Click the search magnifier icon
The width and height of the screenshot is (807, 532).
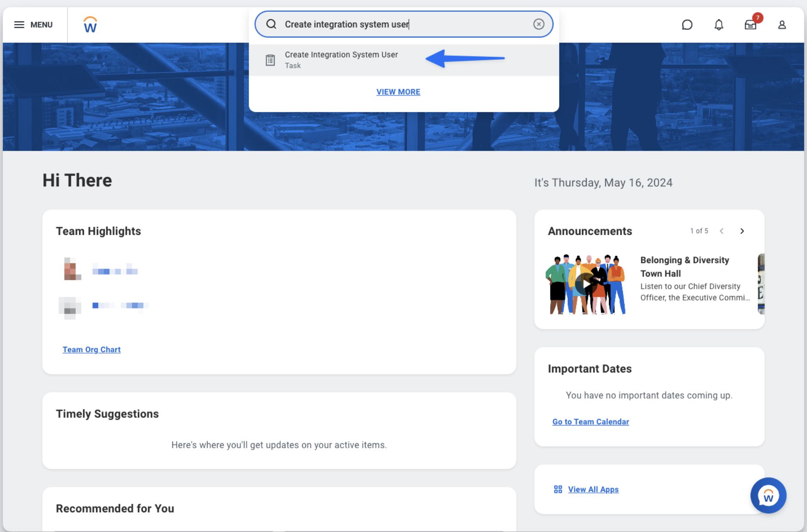271,24
